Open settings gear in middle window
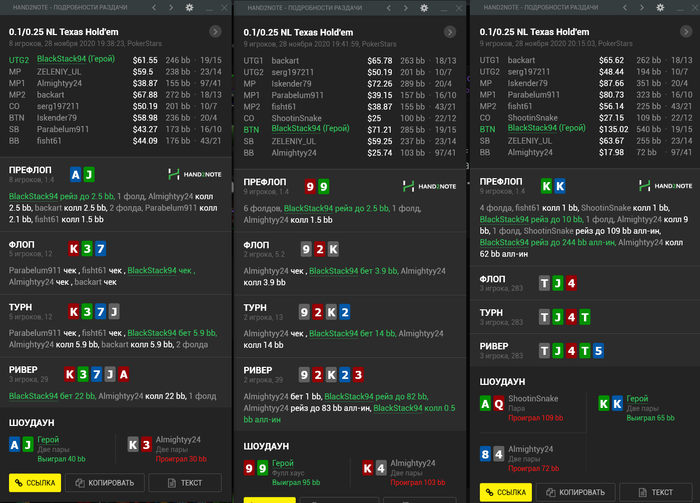The height and width of the screenshot is (503, 700). pyautogui.click(x=424, y=8)
